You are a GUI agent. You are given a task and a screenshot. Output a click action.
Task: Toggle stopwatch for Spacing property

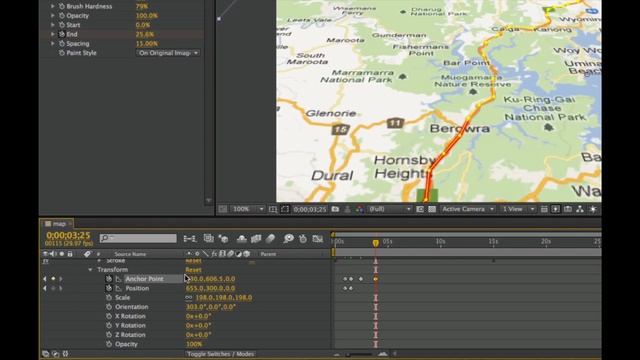tap(62, 44)
